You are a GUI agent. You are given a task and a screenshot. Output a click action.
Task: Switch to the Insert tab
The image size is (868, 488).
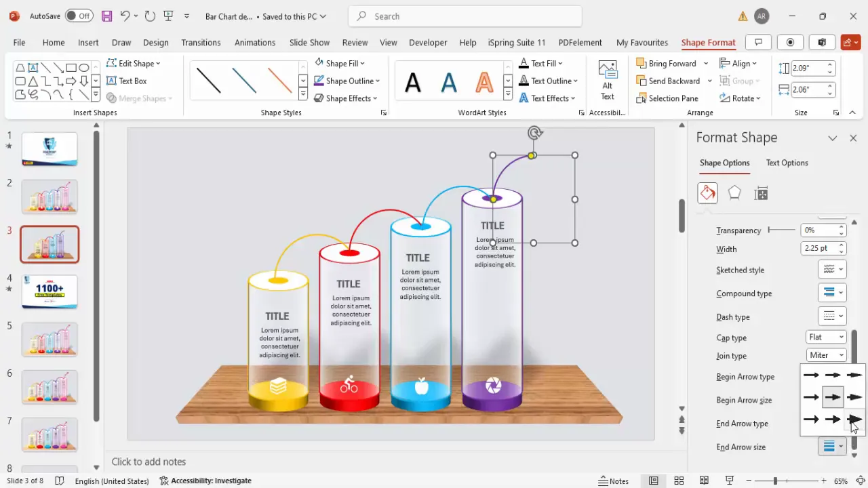click(x=88, y=42)
